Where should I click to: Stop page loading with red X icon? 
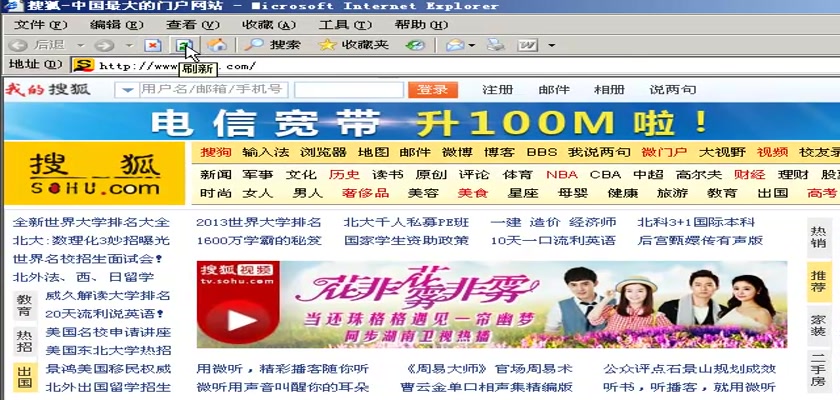153,46
